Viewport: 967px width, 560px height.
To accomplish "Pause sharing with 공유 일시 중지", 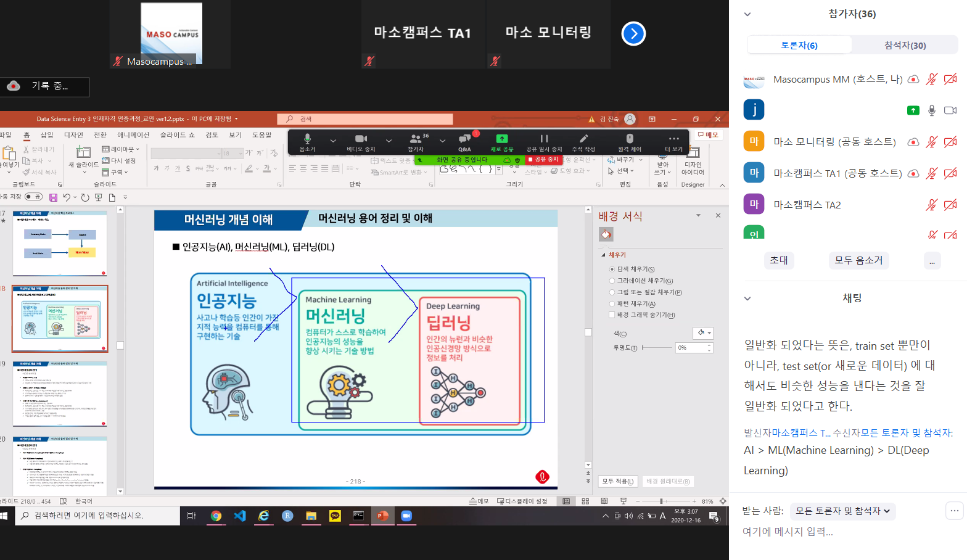I will click(543, 139).
